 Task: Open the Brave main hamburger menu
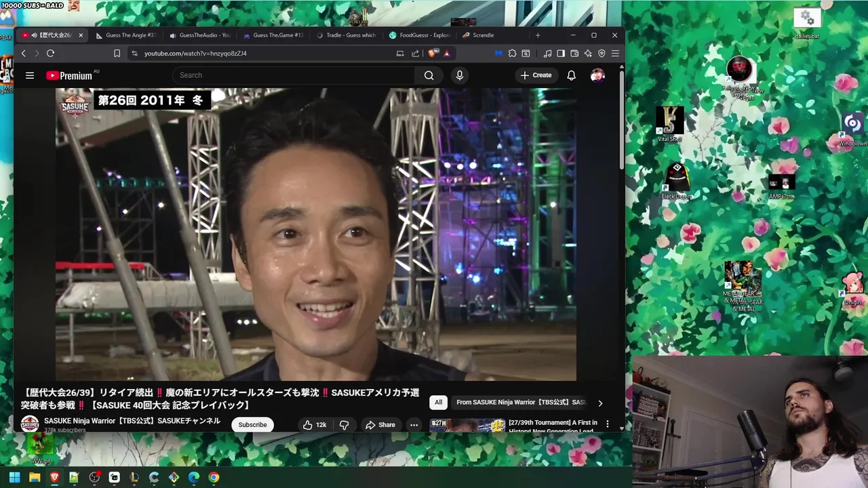(615, 54)
